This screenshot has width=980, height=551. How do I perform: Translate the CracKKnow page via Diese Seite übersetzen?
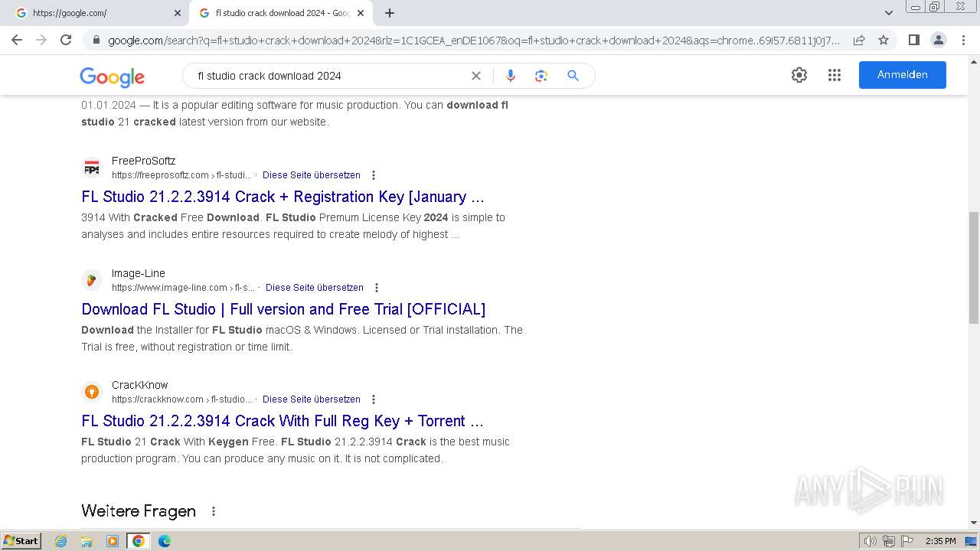(x=311, y=399)
